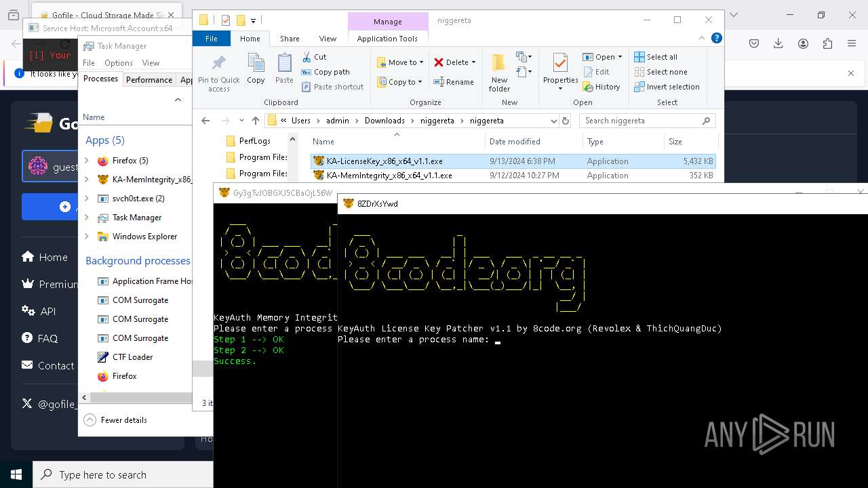Dismiss Firefox notification bar close X
The height and width of the screenshot is (488, 868).
coord(851,73)
